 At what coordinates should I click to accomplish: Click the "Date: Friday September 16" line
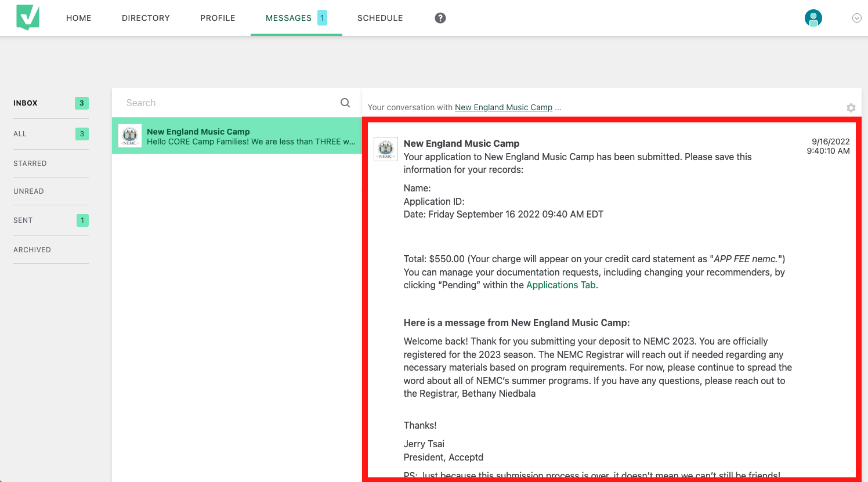504,215
